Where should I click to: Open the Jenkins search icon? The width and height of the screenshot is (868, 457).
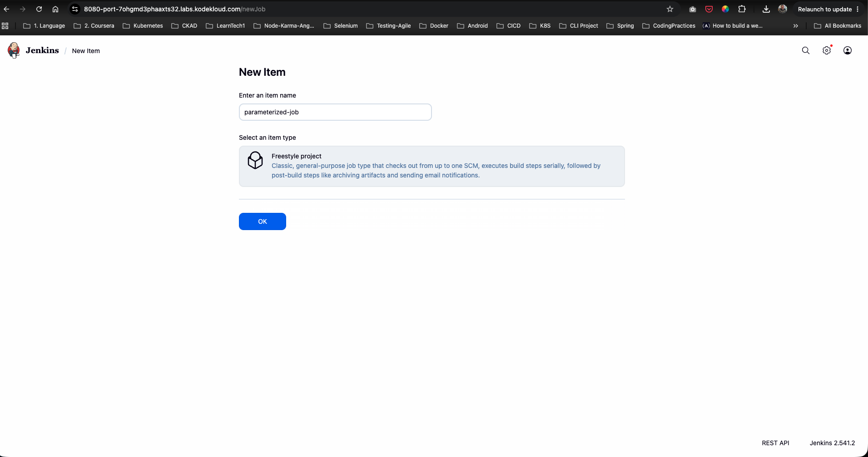coord(806,50)
